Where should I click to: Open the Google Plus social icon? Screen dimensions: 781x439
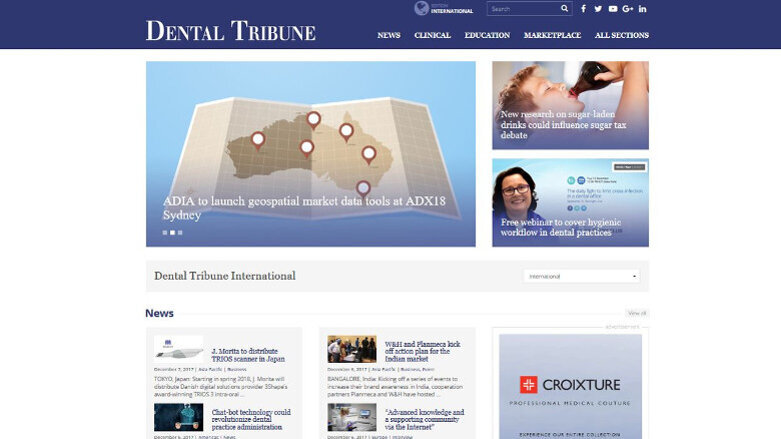(628, 8)
